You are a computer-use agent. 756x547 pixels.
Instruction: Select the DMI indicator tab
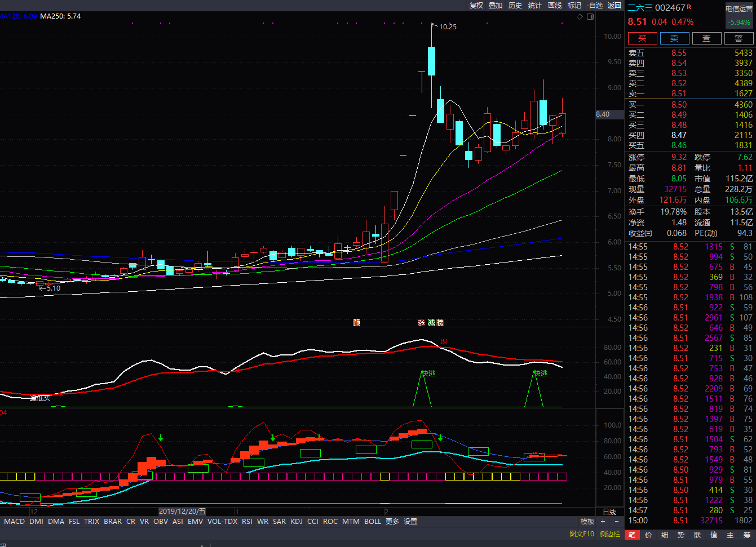click(36, 522)
